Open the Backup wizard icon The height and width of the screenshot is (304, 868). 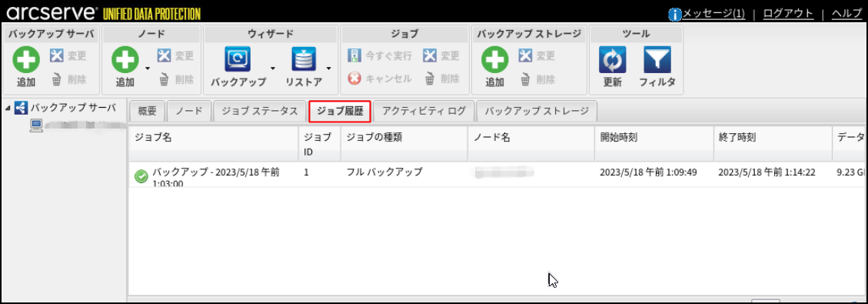(x=238, y=60)
